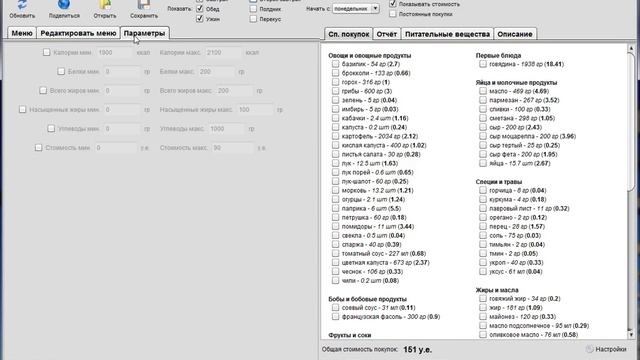
Task: Check the оливковое масло shopping item
Action: pos(483,335)
